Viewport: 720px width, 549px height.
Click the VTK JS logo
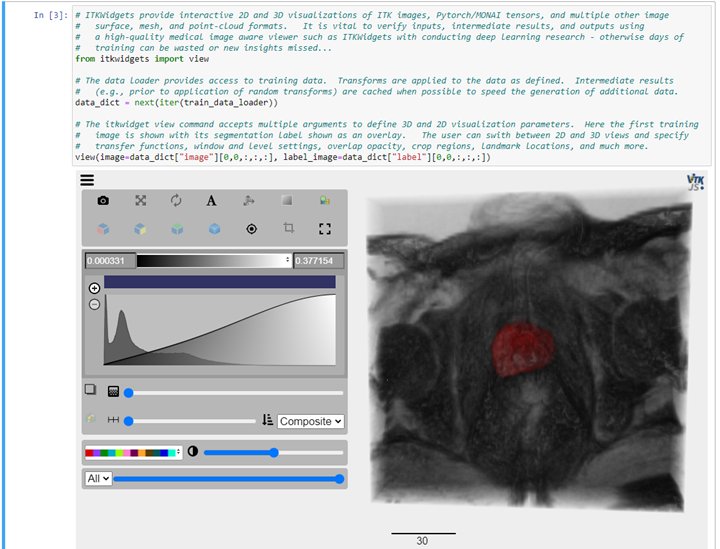coord(695,182)
